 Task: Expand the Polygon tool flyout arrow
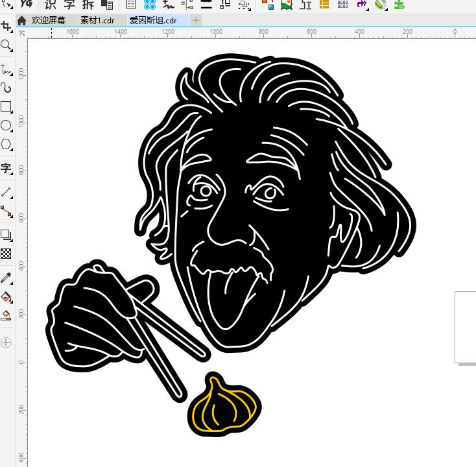tap(11, 149)
